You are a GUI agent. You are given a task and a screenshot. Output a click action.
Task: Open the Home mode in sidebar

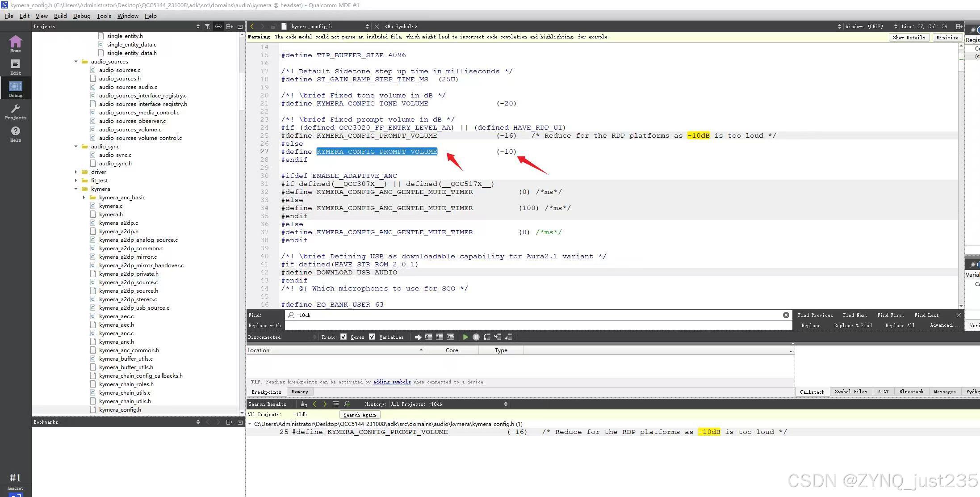15,44
